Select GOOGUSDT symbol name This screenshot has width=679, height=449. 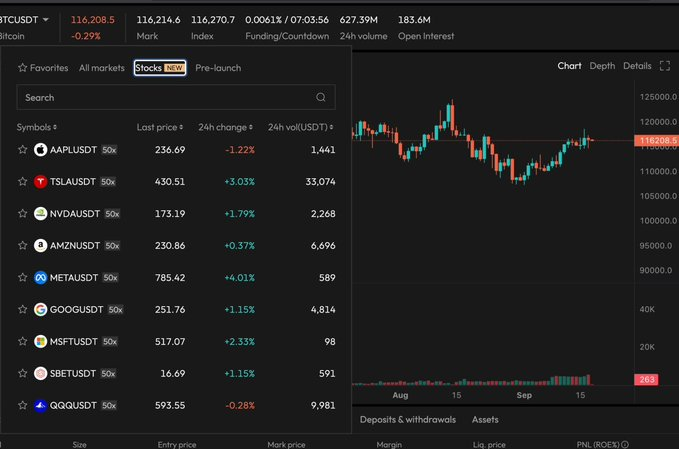click(77, 310)
